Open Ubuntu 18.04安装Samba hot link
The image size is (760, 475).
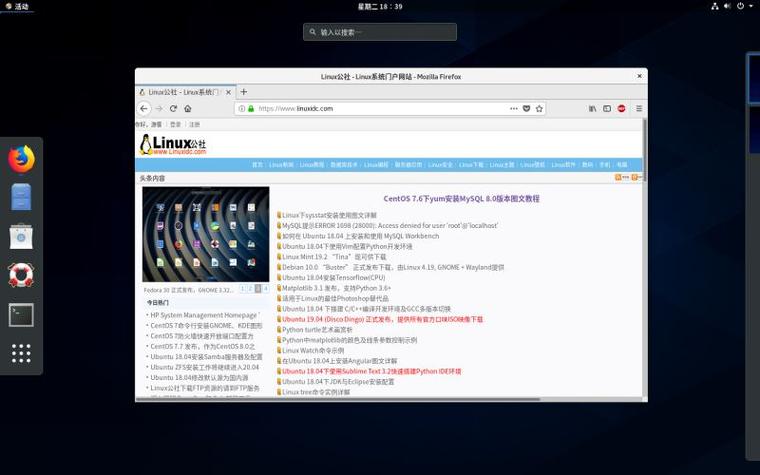pyautogui.click(x=206, y=357)
